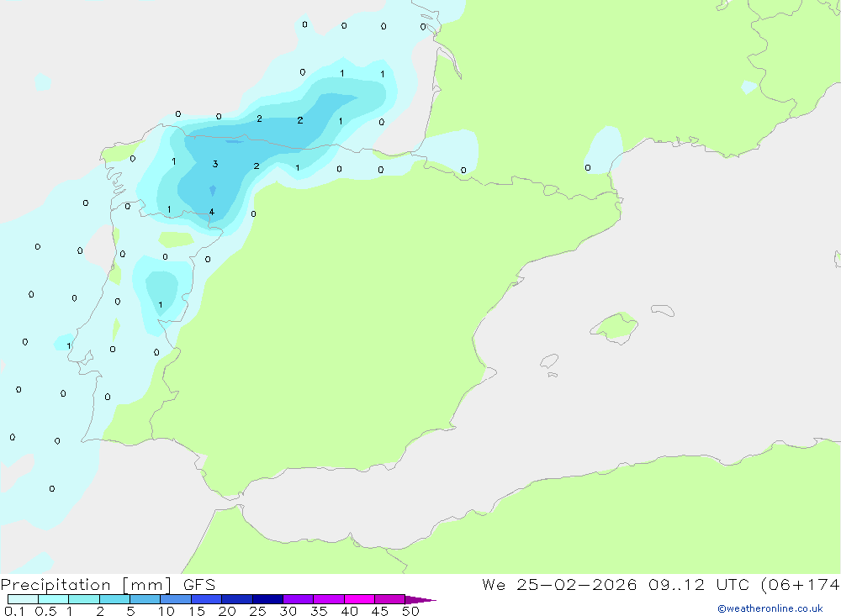Click the legend label '50'
The height and width of the screenshot is (616, 841).
(410, 611)
